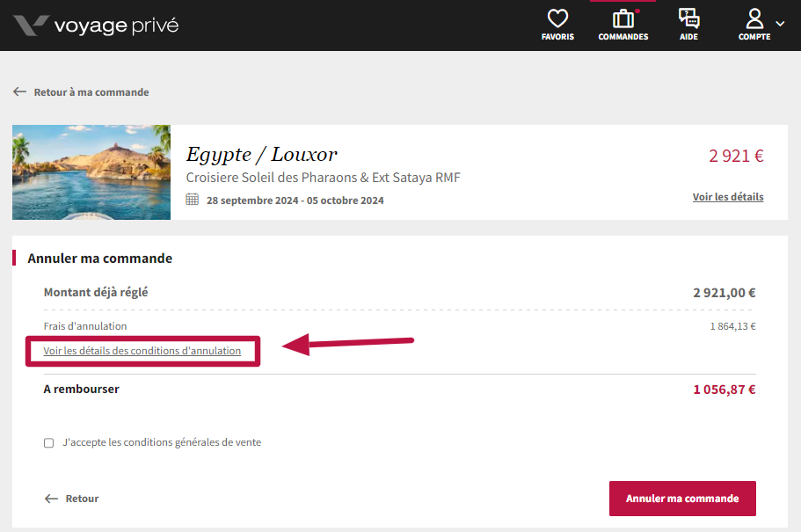Click the A rembourser label
This screenshot has height=532, width=801.
pyautogui.click(x=81, y=389)
